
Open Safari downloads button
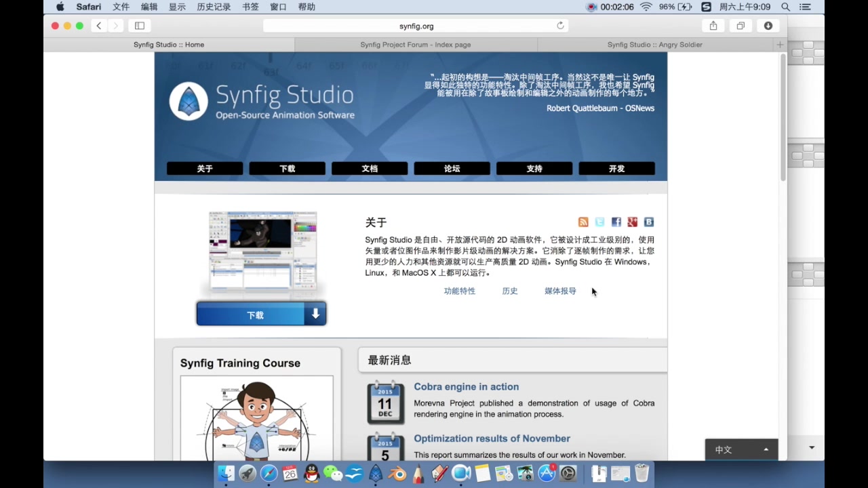click(768, 26)
